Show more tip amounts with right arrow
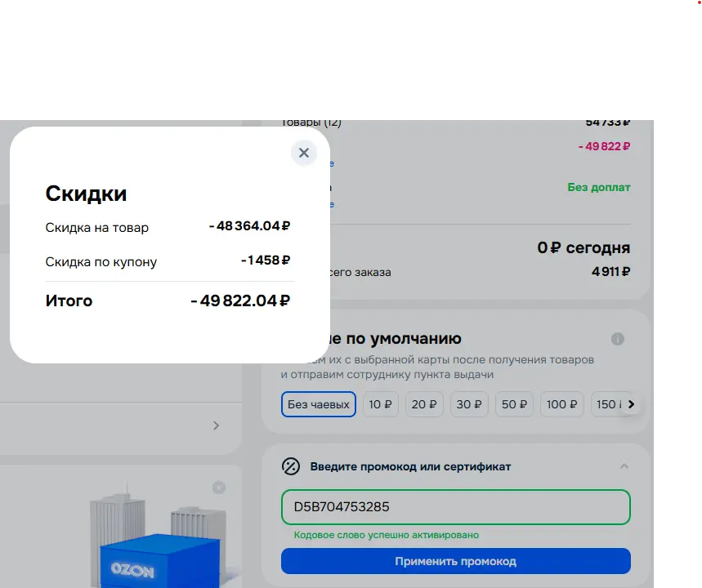 click(631, 404)
